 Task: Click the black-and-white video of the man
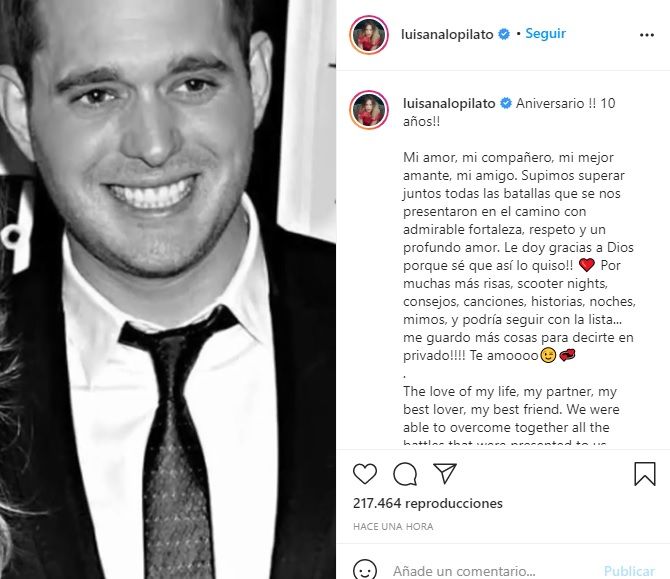click(x=168, y=289)
